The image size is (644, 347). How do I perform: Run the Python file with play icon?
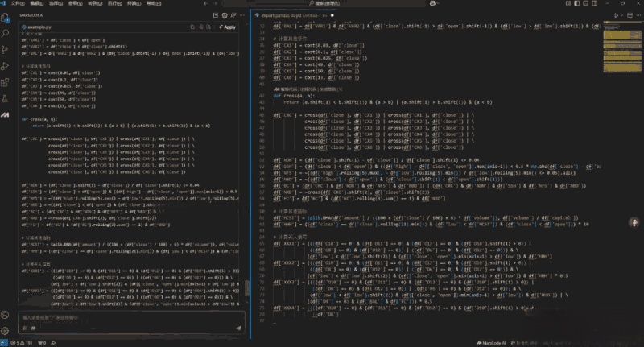(x=617, y=15)
